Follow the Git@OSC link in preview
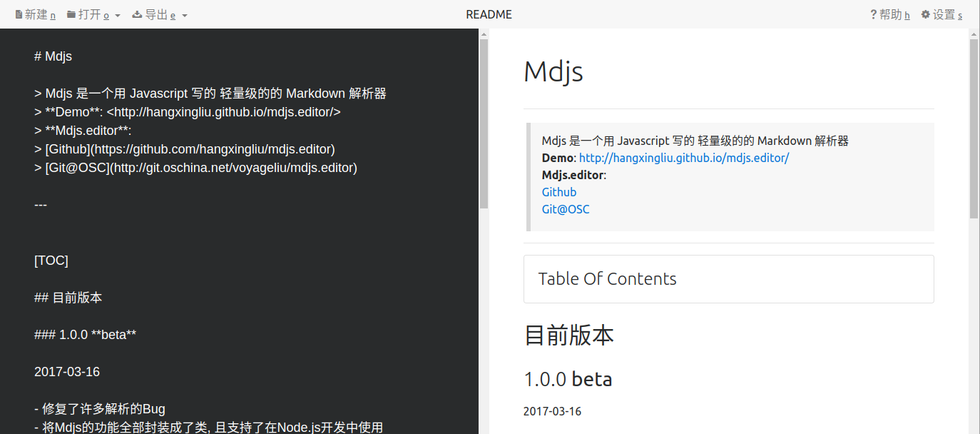Screen dimensions: 980x434 point(566,209)
